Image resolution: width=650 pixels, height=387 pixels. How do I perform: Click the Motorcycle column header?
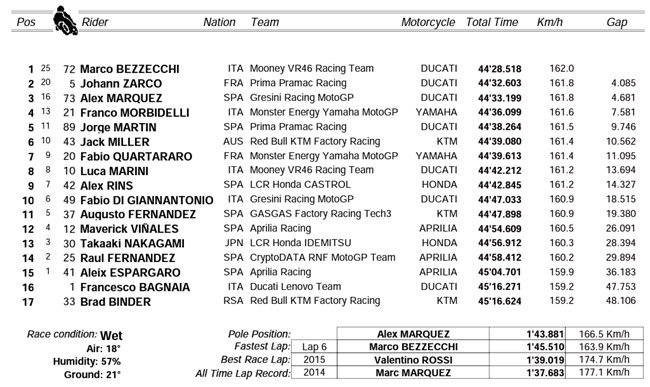click(428, 22)
